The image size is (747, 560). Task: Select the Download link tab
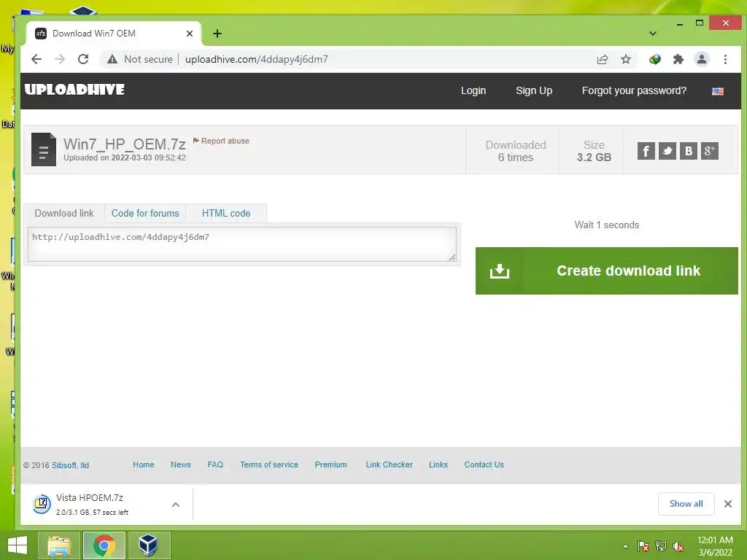(64, 213)
